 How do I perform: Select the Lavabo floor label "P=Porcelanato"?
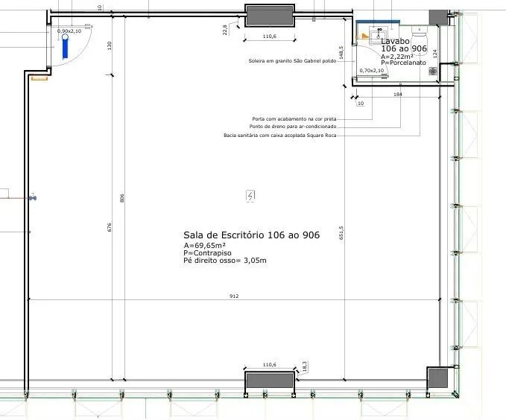click(403, 63)
